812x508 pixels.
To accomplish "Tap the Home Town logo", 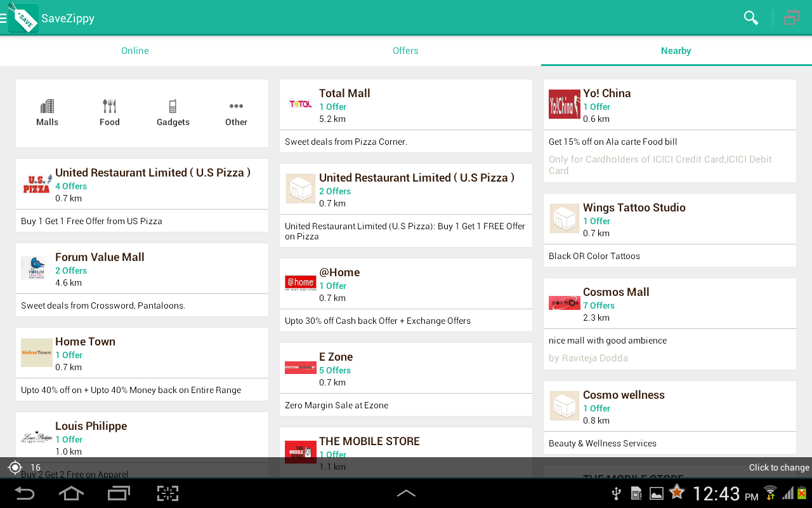I will (x=37, y=352).
